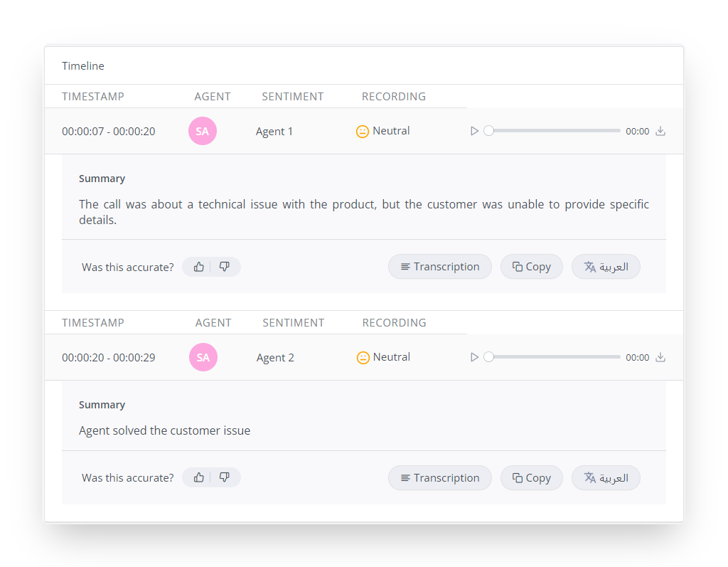Click the SA avatar for Agent 2
This screenshot has height=567, width=728.
point(203,357)
